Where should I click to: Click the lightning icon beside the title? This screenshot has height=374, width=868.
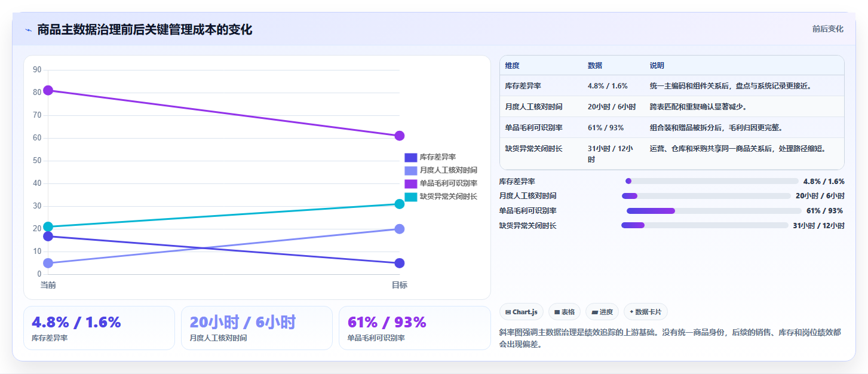[x=28, y=30]
